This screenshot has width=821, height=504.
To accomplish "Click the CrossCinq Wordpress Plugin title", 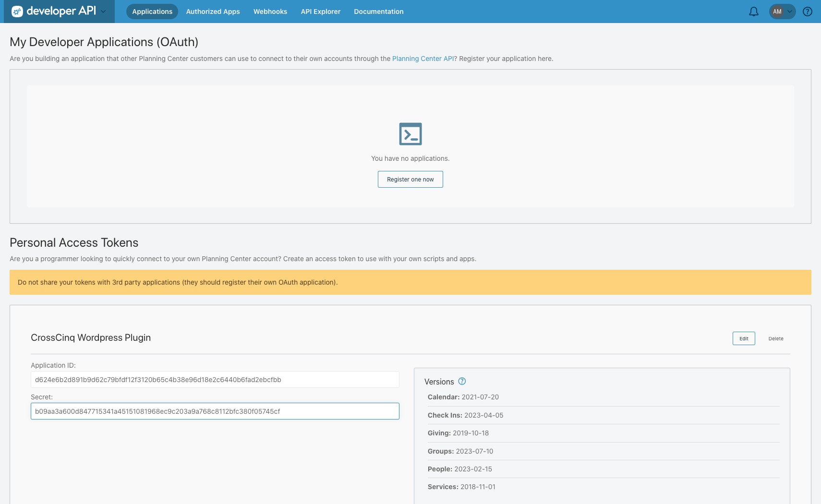I will 91,337.
